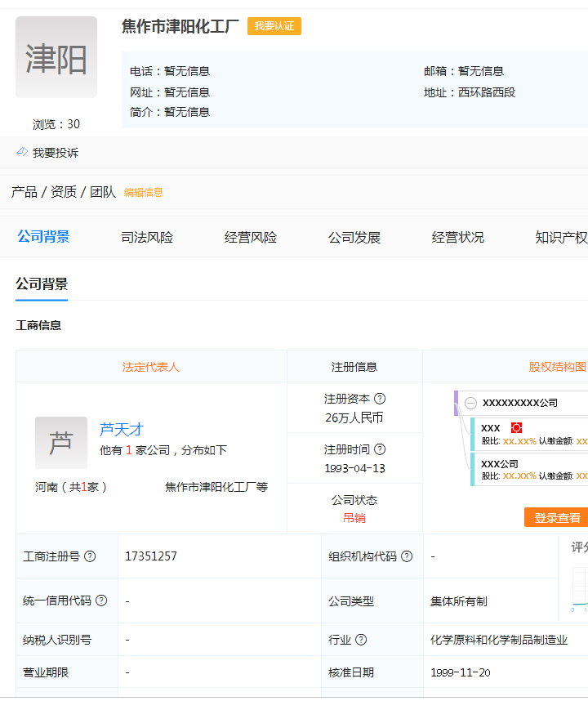Image resolution: width=588 pixels, height=701 pixels.
Task: Select the 公司发展 tab
Action: pos(354,238)
